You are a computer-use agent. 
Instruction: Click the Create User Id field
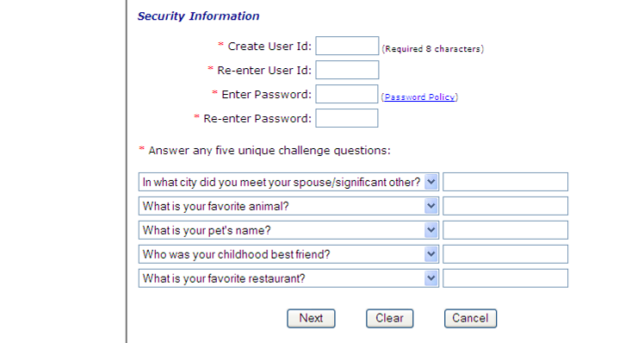click(x=347, y=46)
